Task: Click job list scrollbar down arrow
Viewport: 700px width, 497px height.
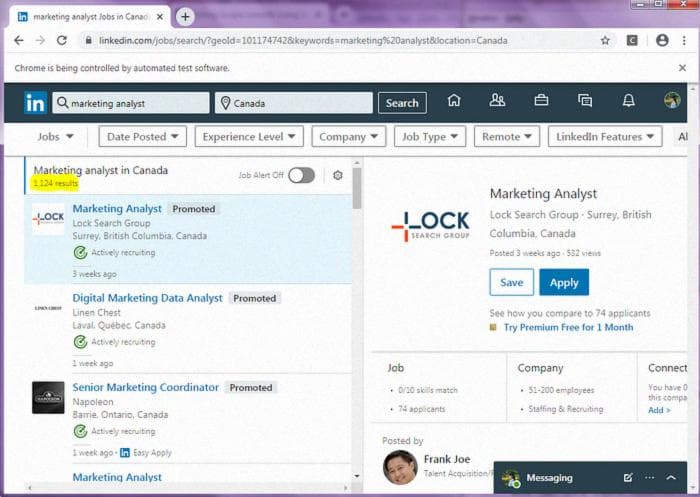Action: (x=357, y=476)
